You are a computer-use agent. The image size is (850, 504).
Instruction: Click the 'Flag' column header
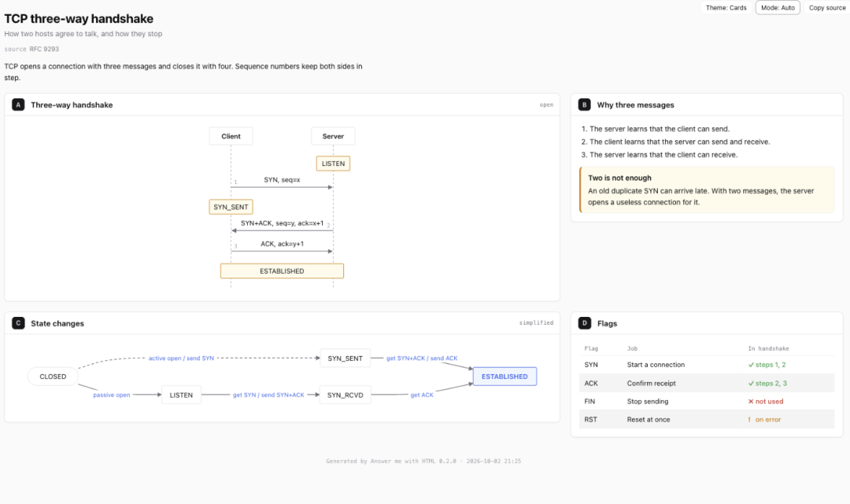click(x=591, y=348)
